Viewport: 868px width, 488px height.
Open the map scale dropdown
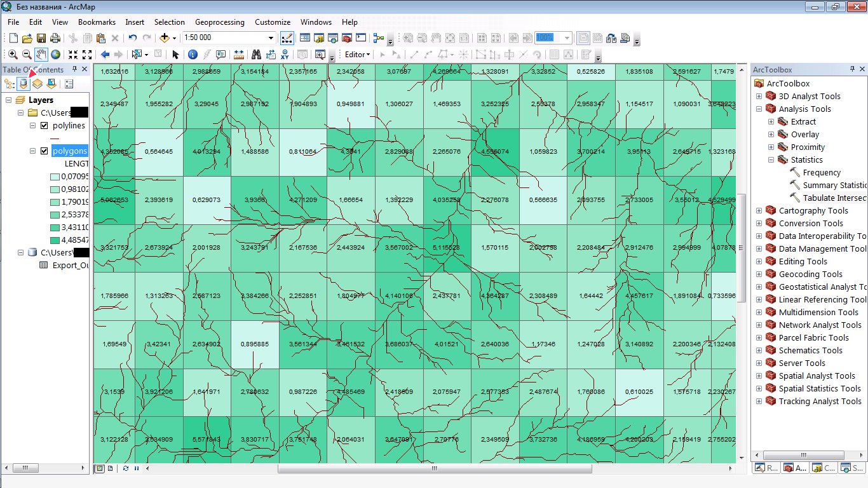(271, 38)
